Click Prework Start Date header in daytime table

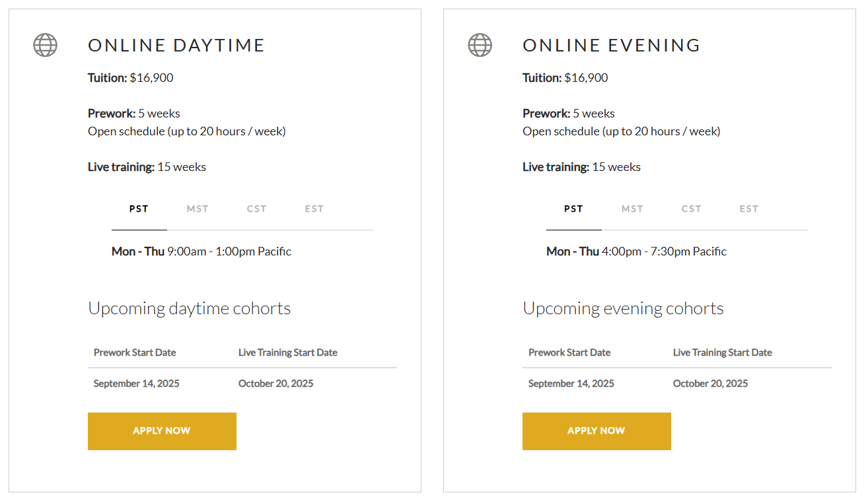click(x=135, y=352)
